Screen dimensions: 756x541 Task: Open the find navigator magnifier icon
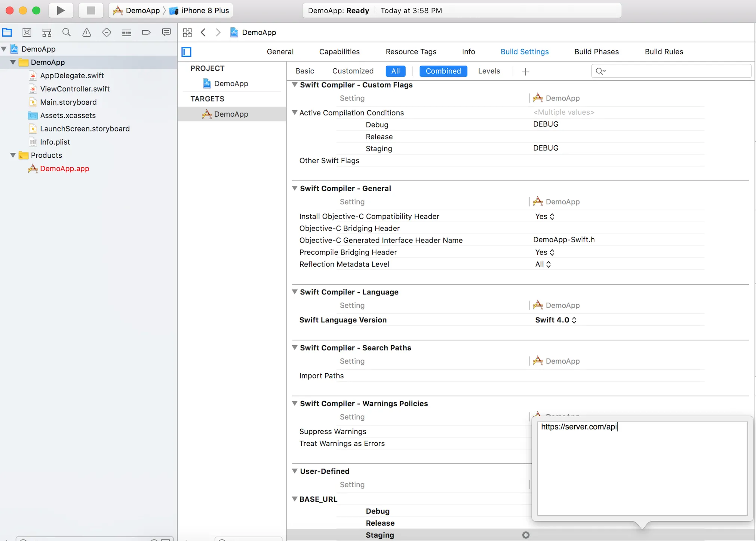point(67,33)
